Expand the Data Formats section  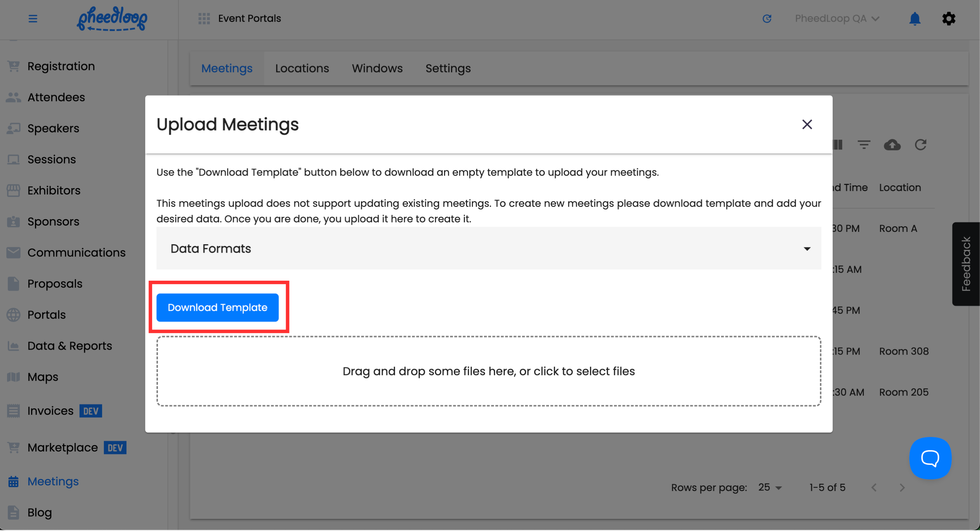(x=489, y=249)
